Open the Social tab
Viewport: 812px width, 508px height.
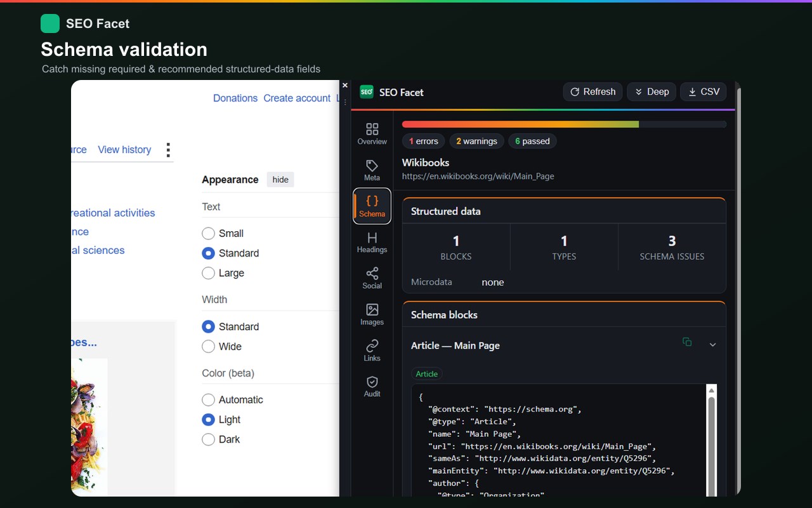pos(372,278)
